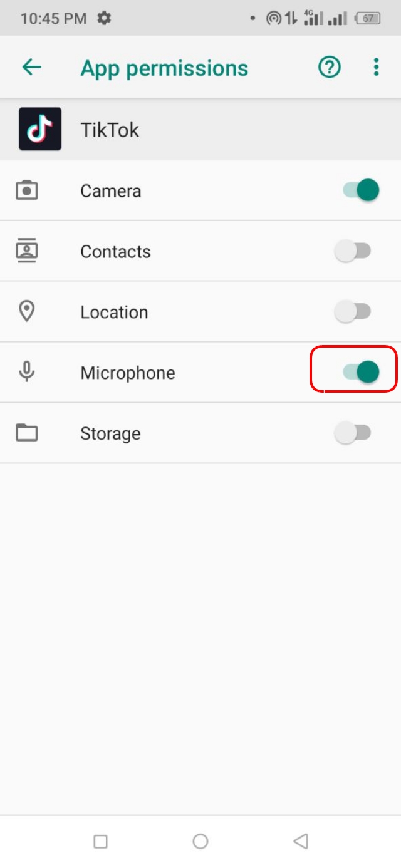The width and height of the screenshot is (401, 868).
Task: Enable the Storage permission toggle
Action: click(354, 432)
